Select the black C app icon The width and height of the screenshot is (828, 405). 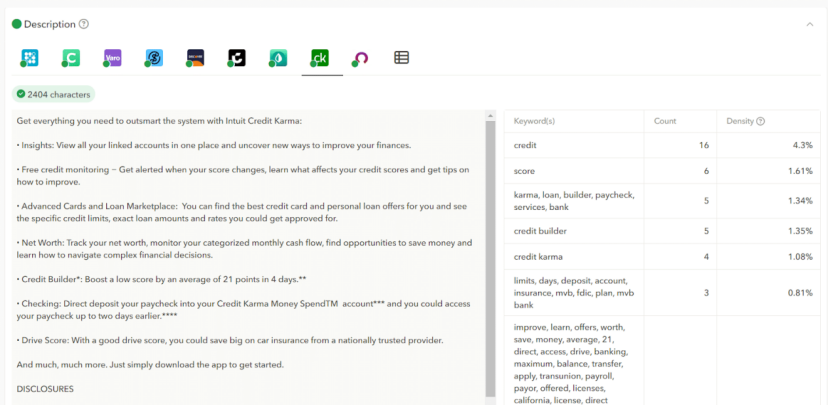(x=237, y=58)
